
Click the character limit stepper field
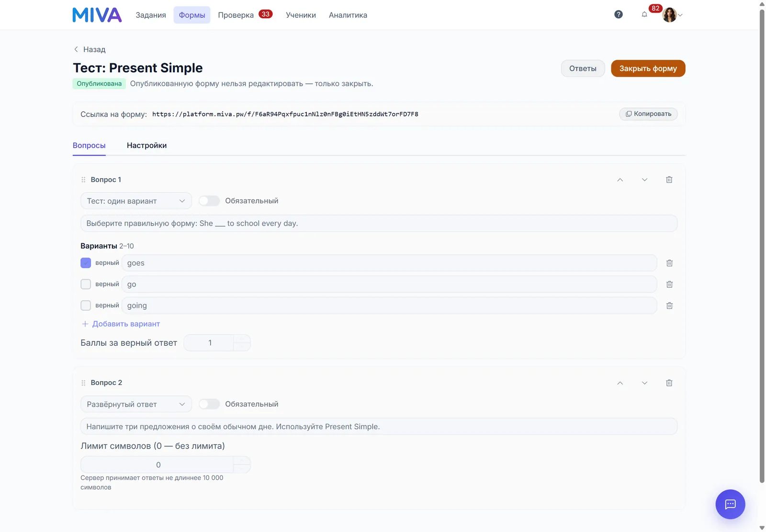point(165,464)
